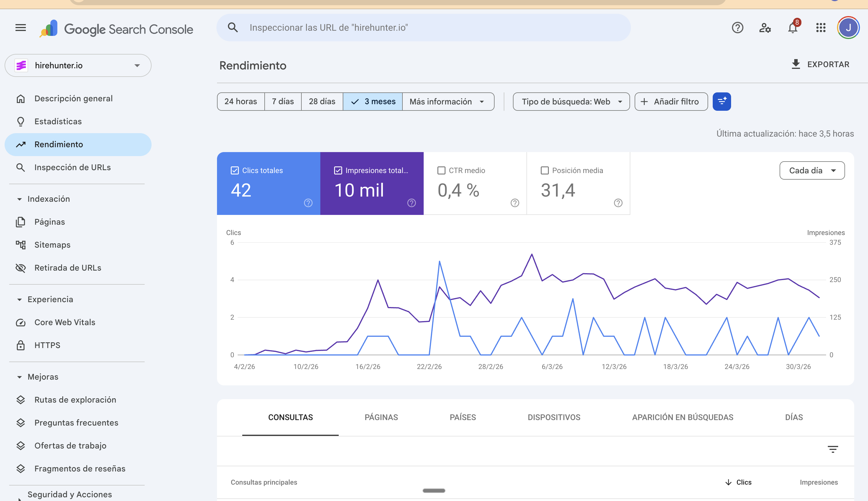Enable the CTR medio checkbox

click(441, 170)
